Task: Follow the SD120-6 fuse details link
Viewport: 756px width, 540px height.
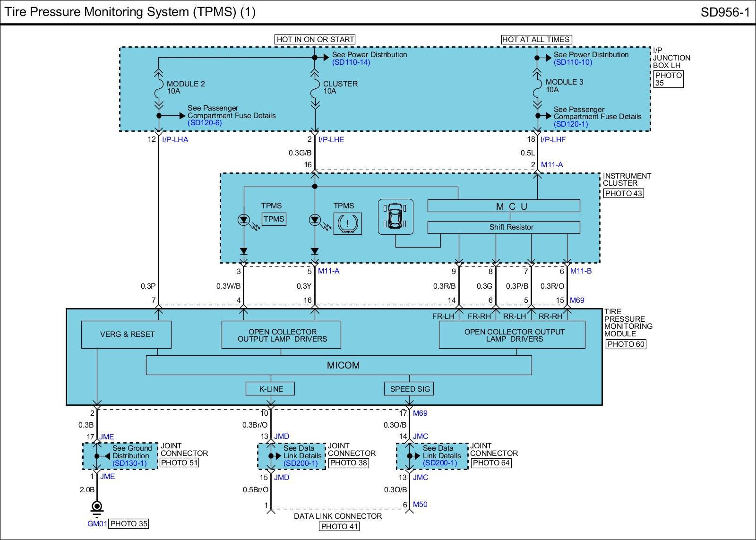Action: [x=205, y=123]
